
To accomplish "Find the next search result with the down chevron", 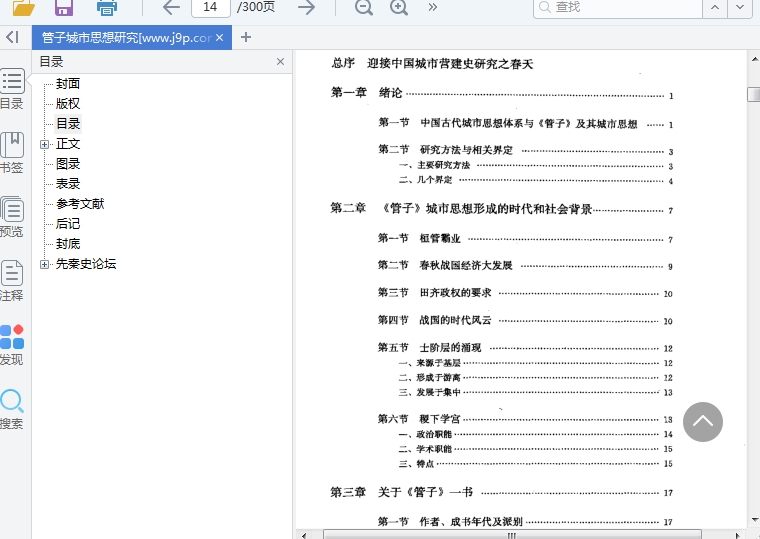I will click(740, 7).
